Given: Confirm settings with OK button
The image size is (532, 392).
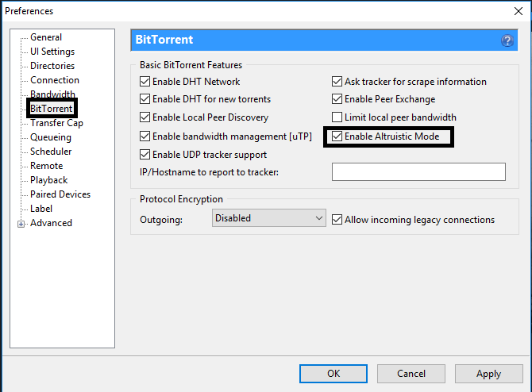Looking at the screenshot, I should (x=333, y=374).
